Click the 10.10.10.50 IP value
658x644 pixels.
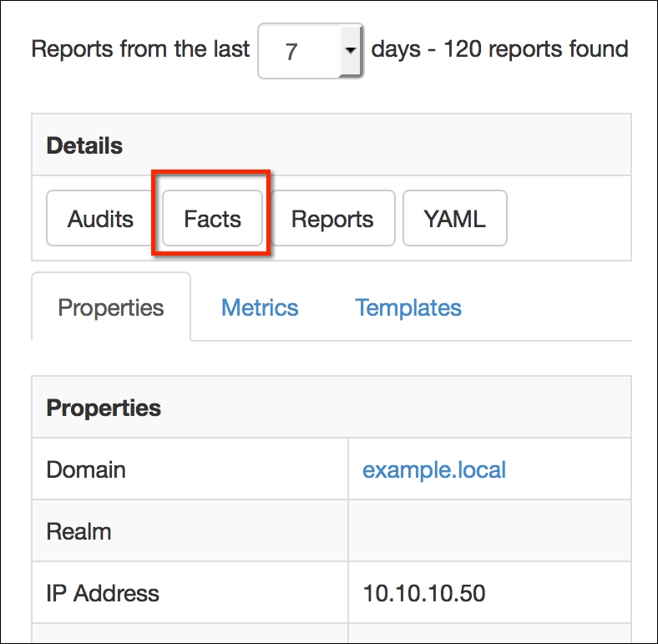coord(424,593)
